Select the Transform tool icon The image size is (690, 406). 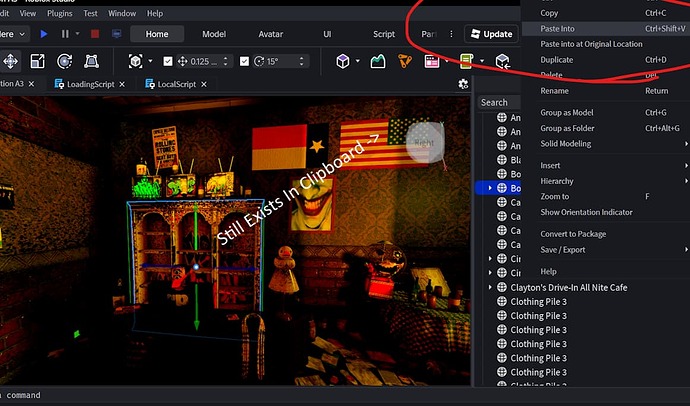(91, 61)
